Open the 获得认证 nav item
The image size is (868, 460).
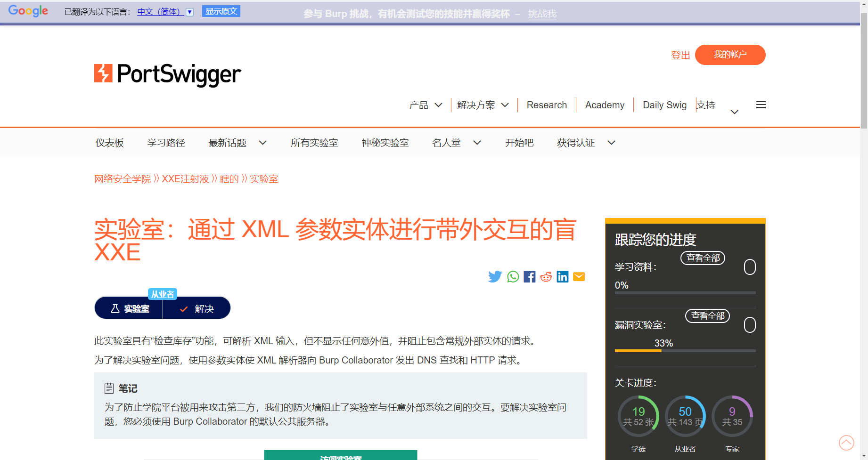(x=576, y=143)
